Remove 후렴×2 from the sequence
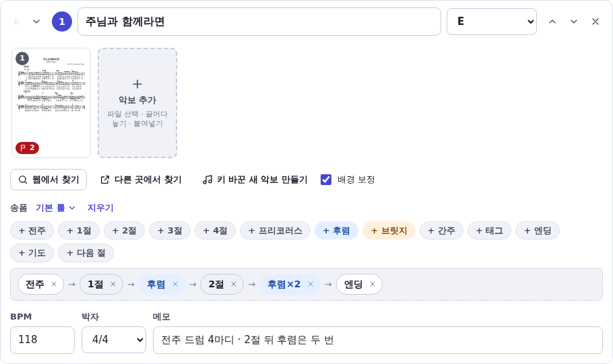613x364 pixels. 311,284
